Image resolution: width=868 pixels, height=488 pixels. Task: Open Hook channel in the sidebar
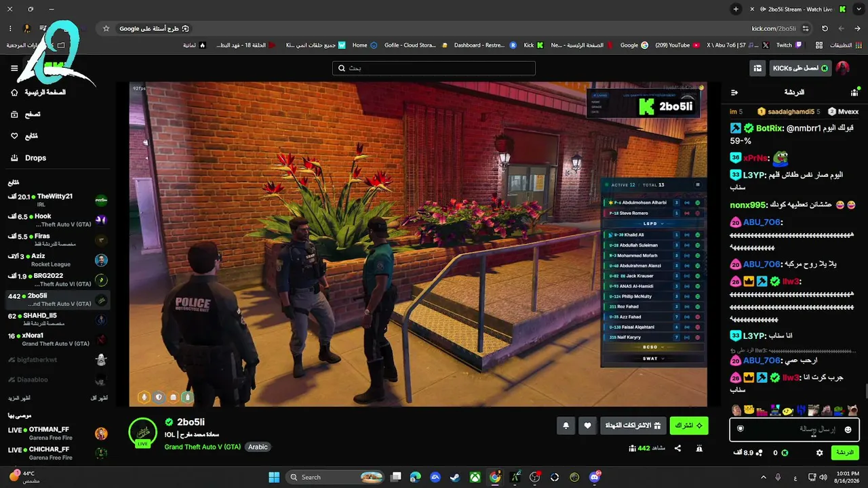(x=58, y=220)
